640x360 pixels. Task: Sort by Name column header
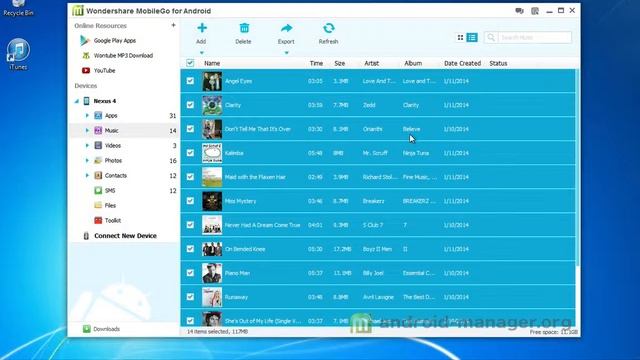[x=212, y=63]
